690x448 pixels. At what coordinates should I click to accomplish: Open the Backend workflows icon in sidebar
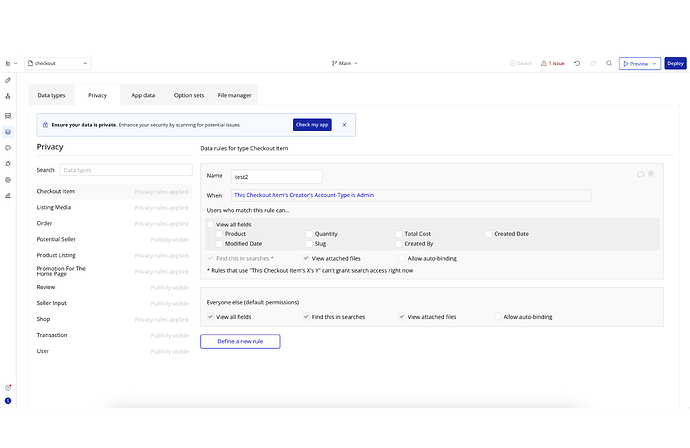(x=8, y=116)
